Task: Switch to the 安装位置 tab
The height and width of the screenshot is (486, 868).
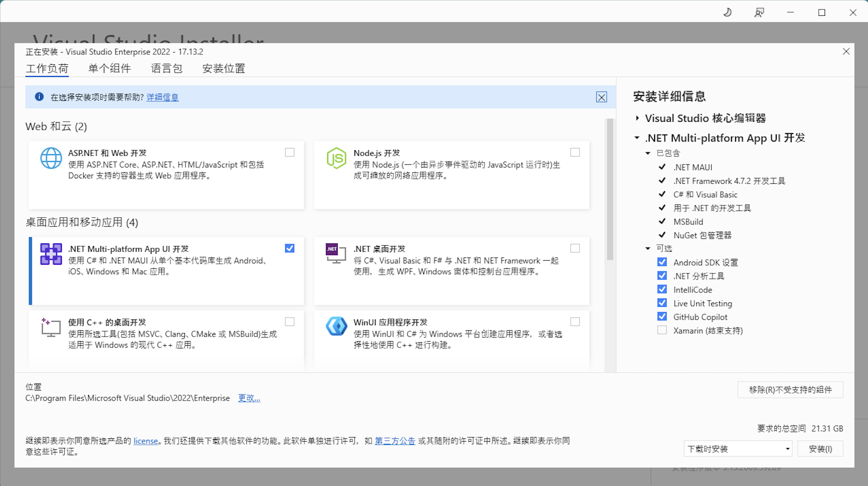Action: point(224,68)
